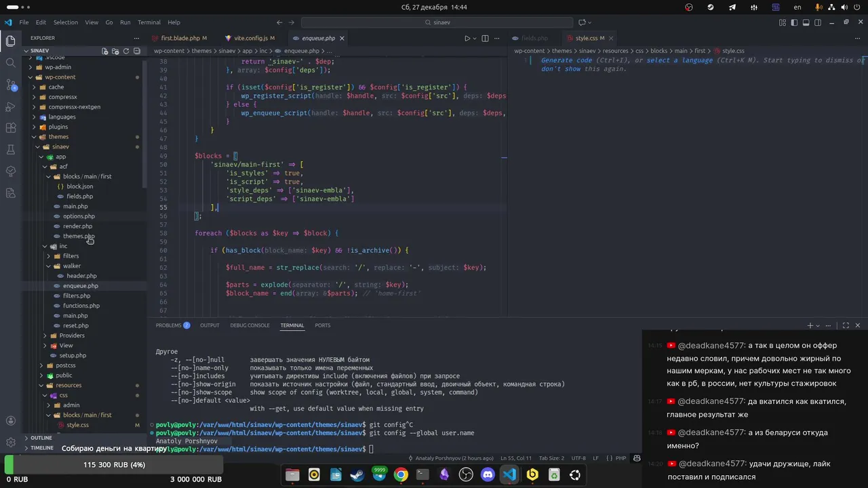Open new terminal profile dropdown
The width and height of the screenshot is (868, 488).
818,325
